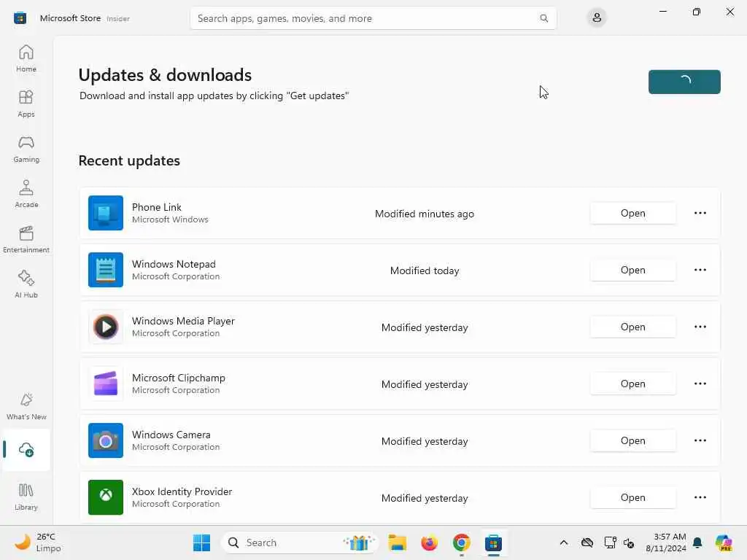Open Copilot preview icon in taskbar
747x560 pixels.
coord(724,542)
